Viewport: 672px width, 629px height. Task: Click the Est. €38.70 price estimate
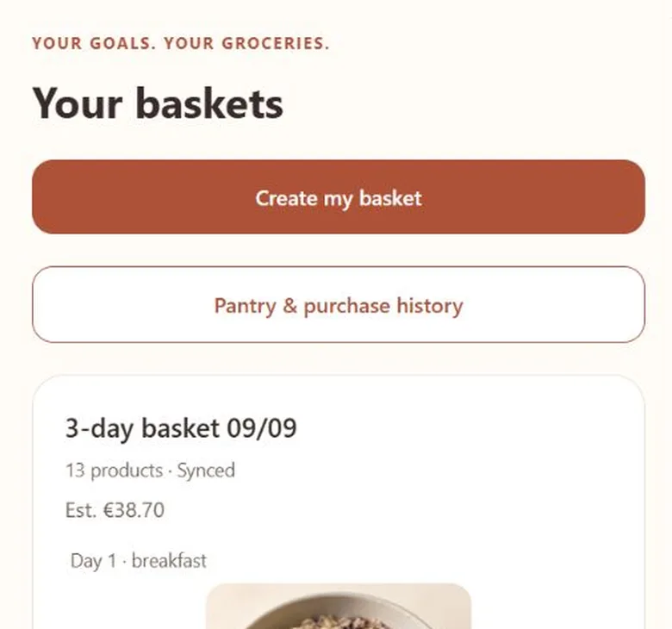(x=115, y=510)
